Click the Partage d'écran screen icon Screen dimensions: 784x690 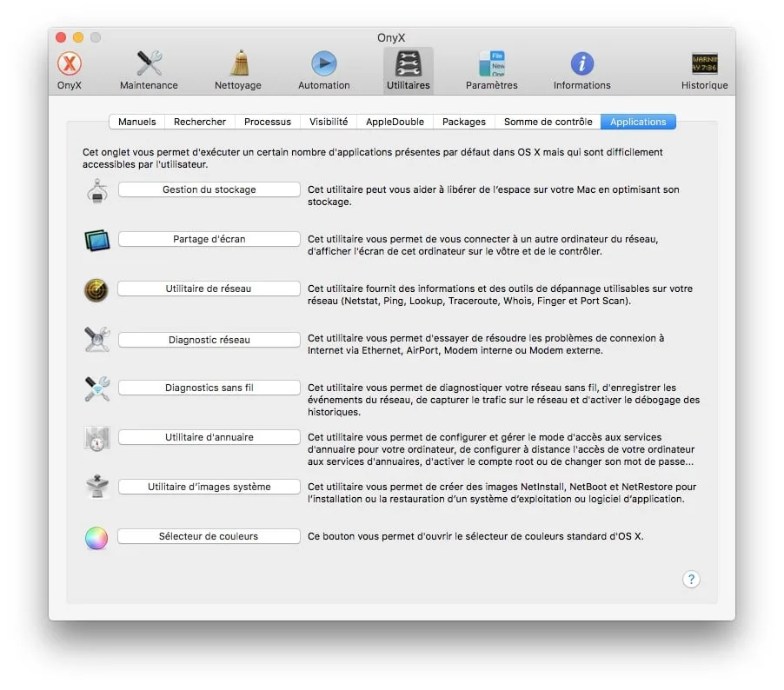click(x=97, y=241)
